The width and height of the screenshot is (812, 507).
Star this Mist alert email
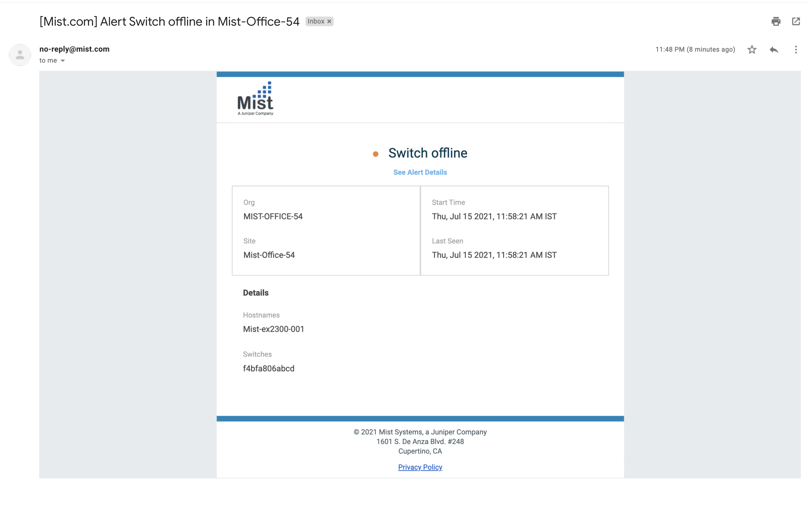point(752,50)
